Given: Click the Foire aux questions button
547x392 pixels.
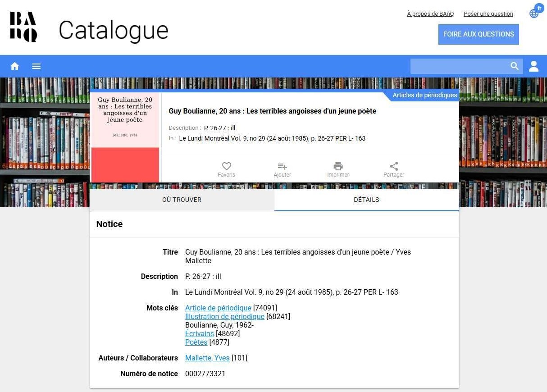Looking at the screenshot, I should 479,34.
